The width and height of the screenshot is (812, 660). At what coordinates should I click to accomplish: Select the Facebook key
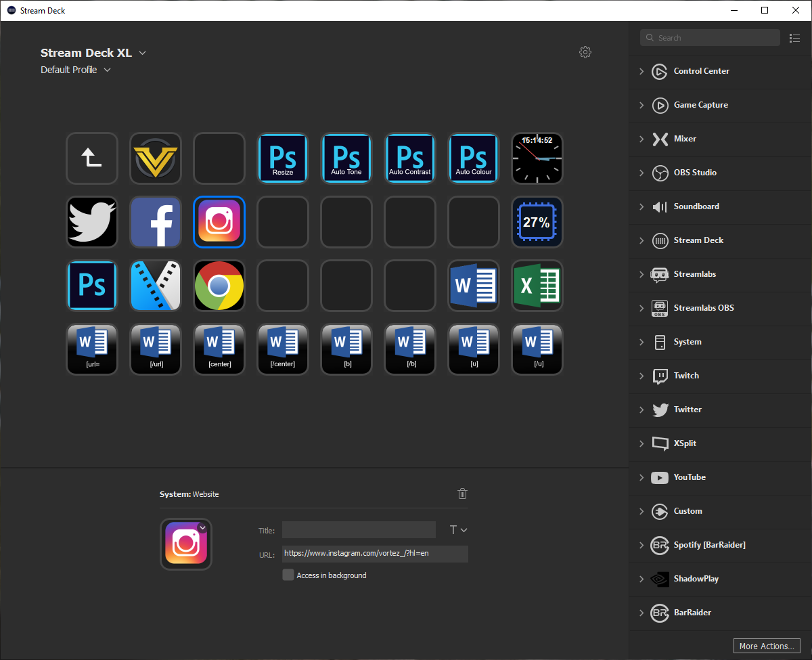pos(156,222)
